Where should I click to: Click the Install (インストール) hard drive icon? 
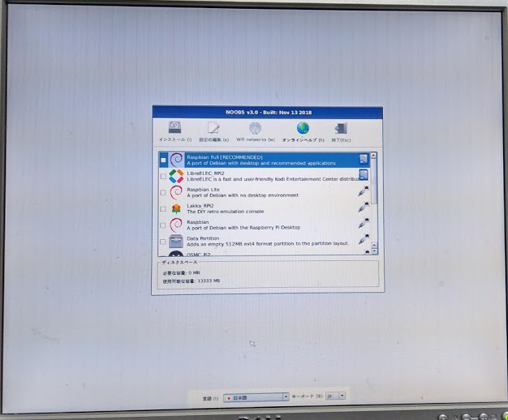[x=174, y=128]
